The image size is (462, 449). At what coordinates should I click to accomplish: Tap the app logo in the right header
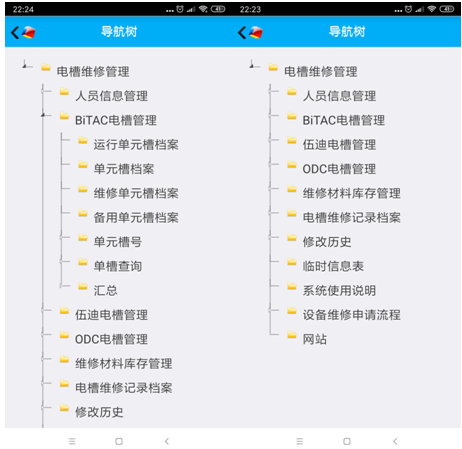(x=256, y=32)
